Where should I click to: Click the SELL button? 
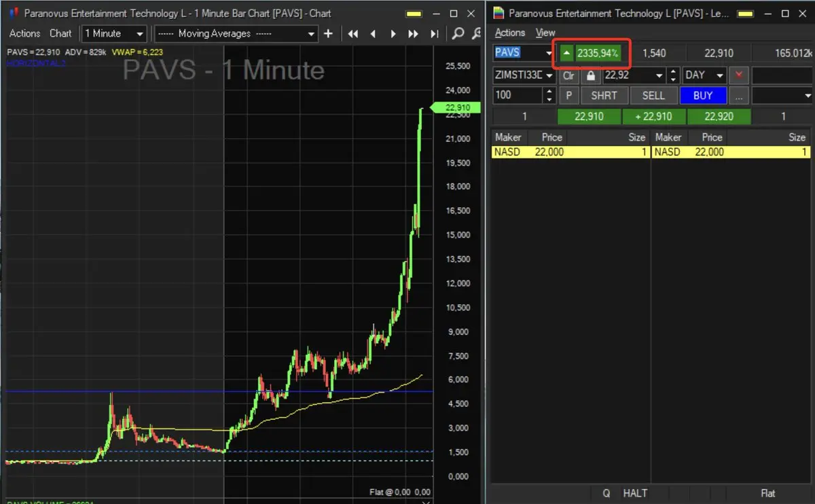(x=653, y=96)
